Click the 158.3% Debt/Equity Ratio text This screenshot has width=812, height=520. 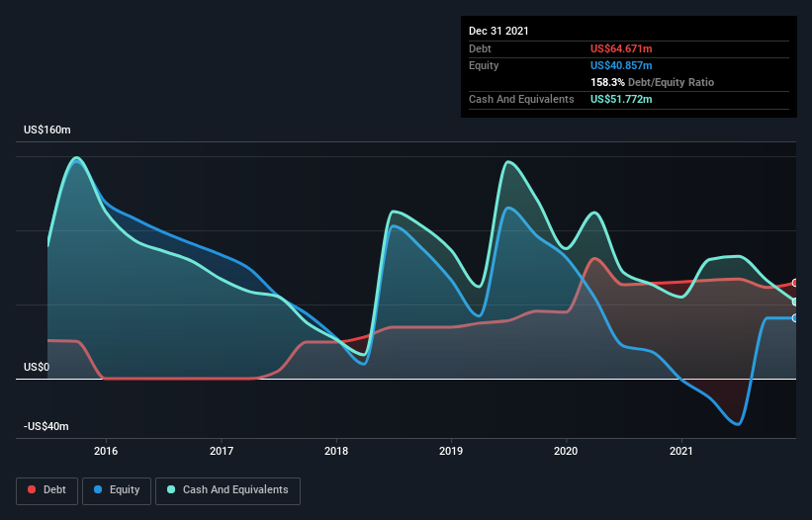point(653,82)
